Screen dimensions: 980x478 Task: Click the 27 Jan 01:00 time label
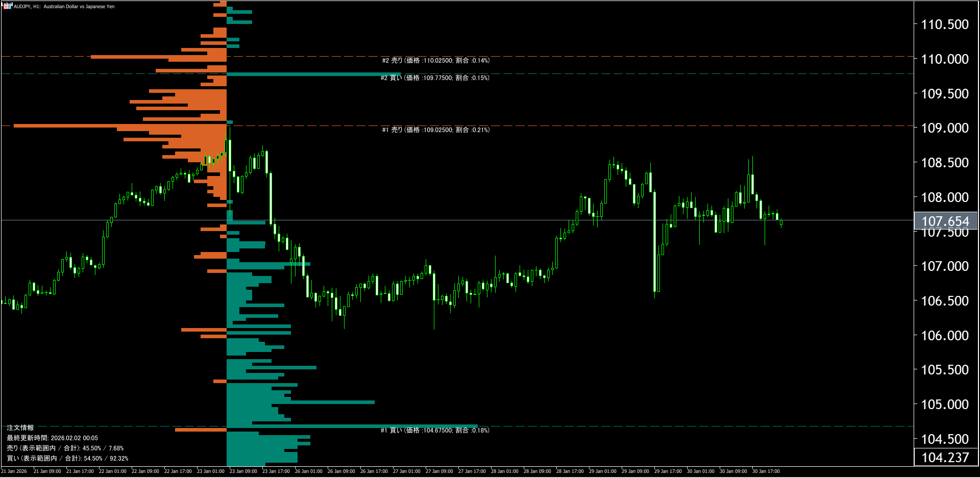click(x=407, y=471)
